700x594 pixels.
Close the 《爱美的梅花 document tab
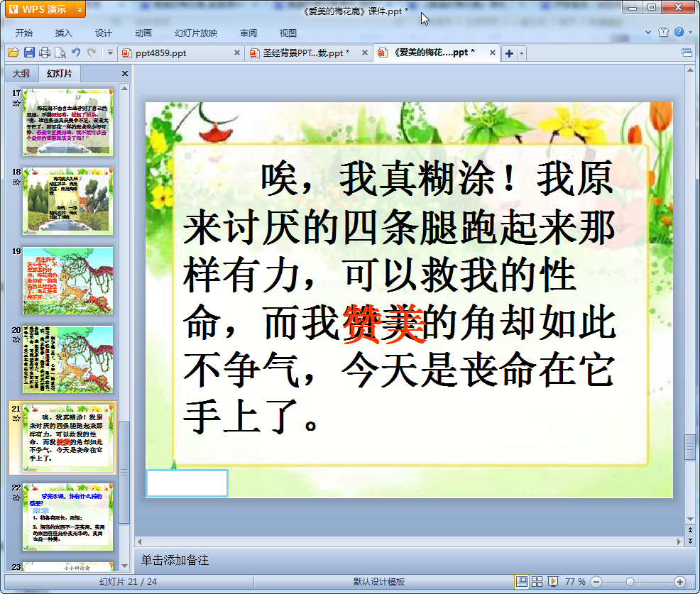(493, 53)
